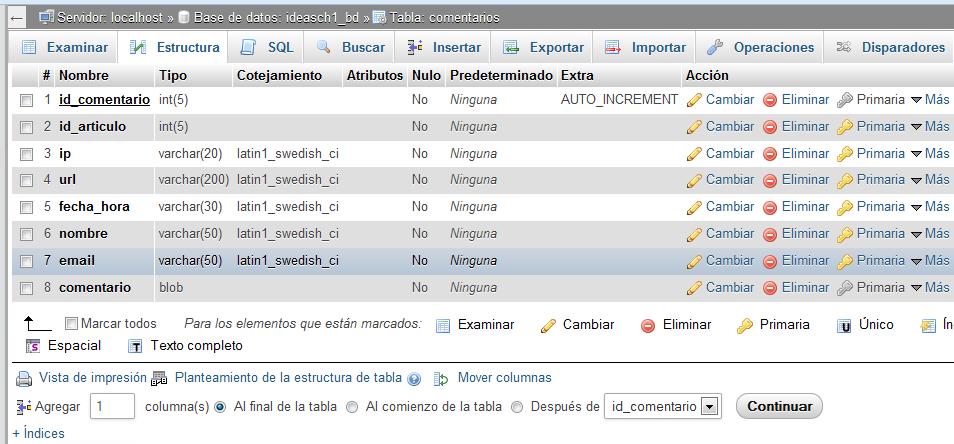Click the Texto completo icon

click(135, 346)
